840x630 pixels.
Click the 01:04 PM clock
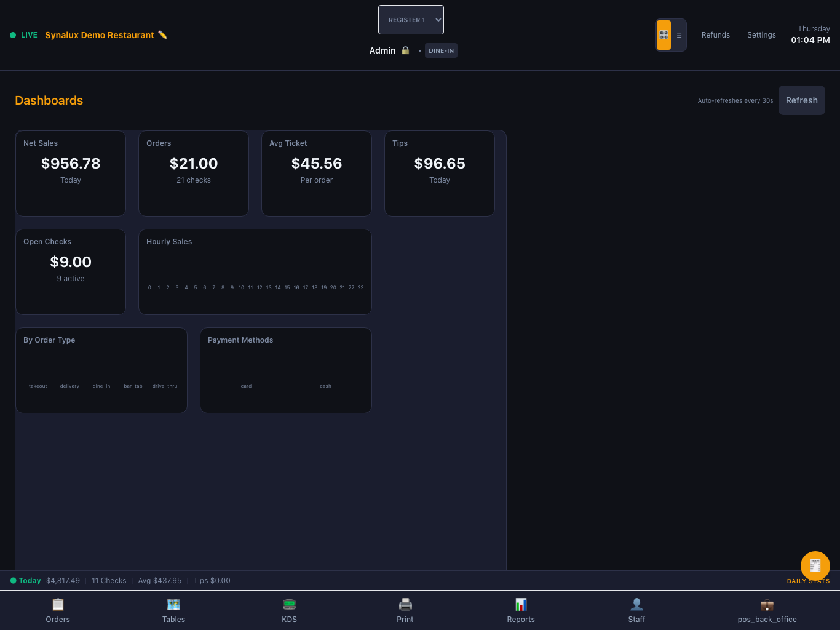click(810, 40)
